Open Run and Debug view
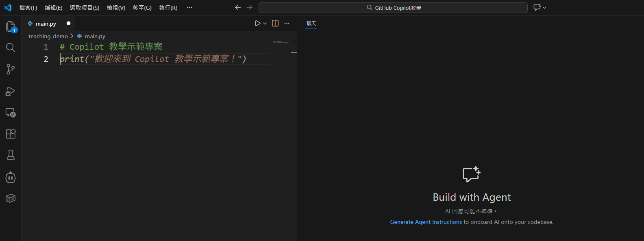The image size is (644, 241). tap(11, 91)
